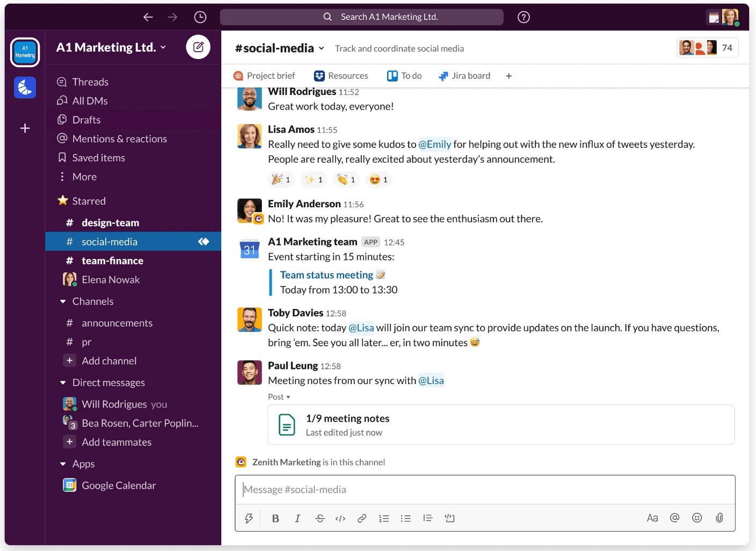Click the strikethrough formatting icon
The width and height of the screenshot is (756, 551).
coord(319,518)
